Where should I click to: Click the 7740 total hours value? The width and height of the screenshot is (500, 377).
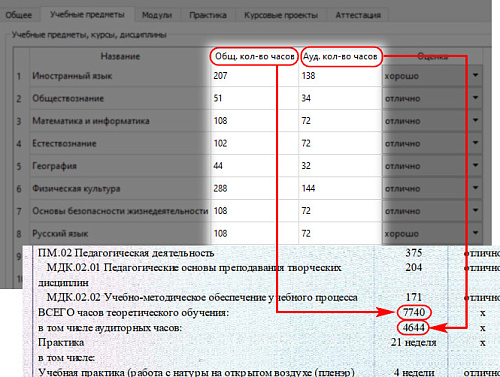(x=414, y=312)
